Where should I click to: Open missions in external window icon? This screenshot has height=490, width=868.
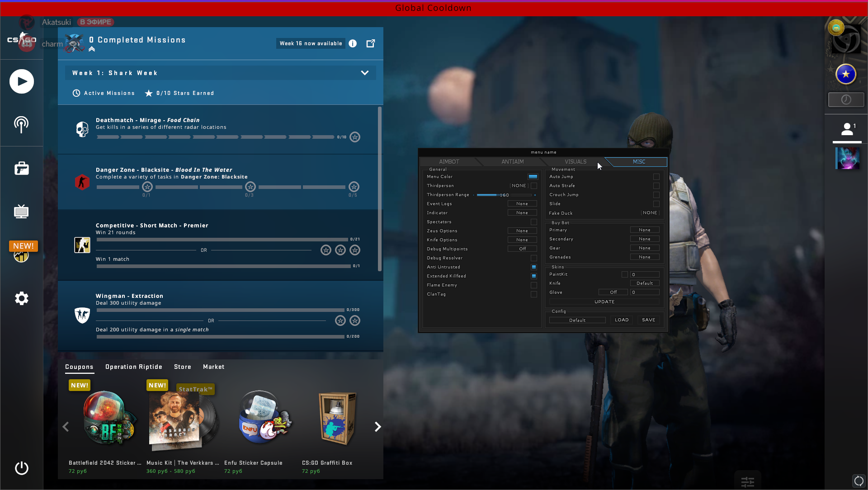[x=371, y=43]
